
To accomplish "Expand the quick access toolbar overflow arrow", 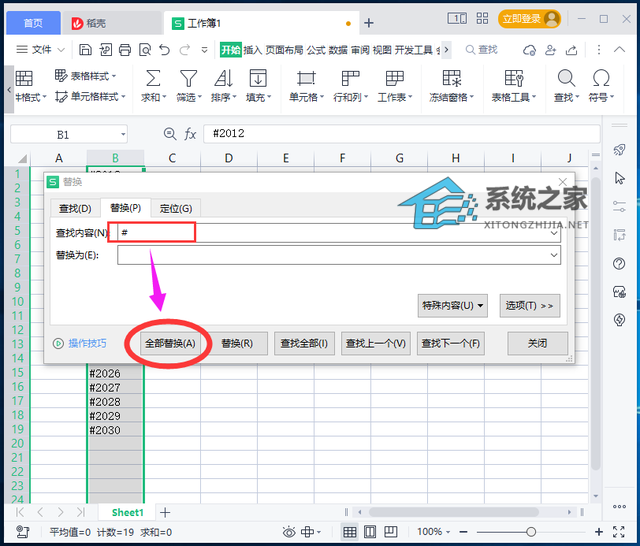I will click(204, 50).
